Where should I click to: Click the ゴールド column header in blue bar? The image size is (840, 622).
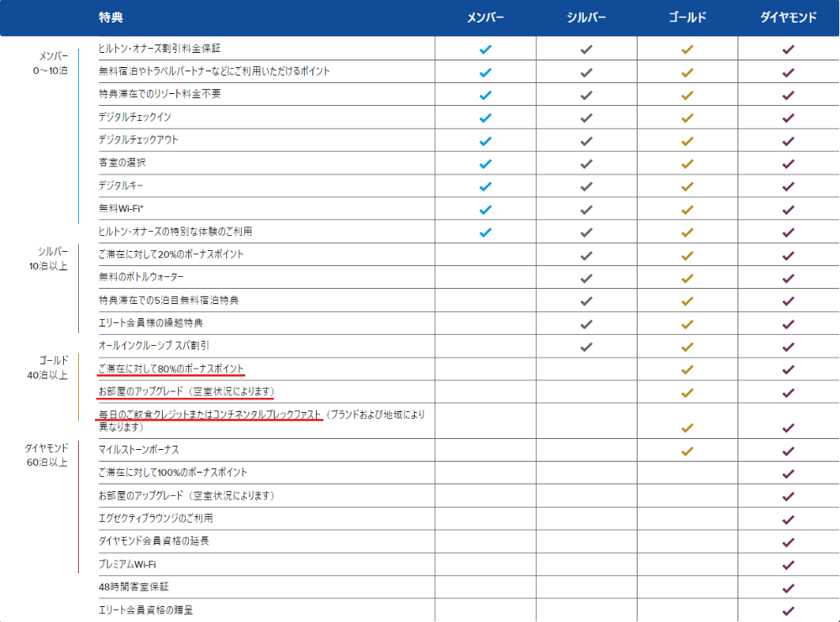[687, 18]
